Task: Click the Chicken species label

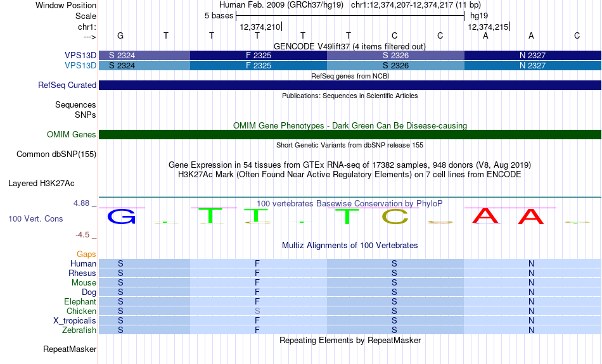Action: (x=81, y=311)
